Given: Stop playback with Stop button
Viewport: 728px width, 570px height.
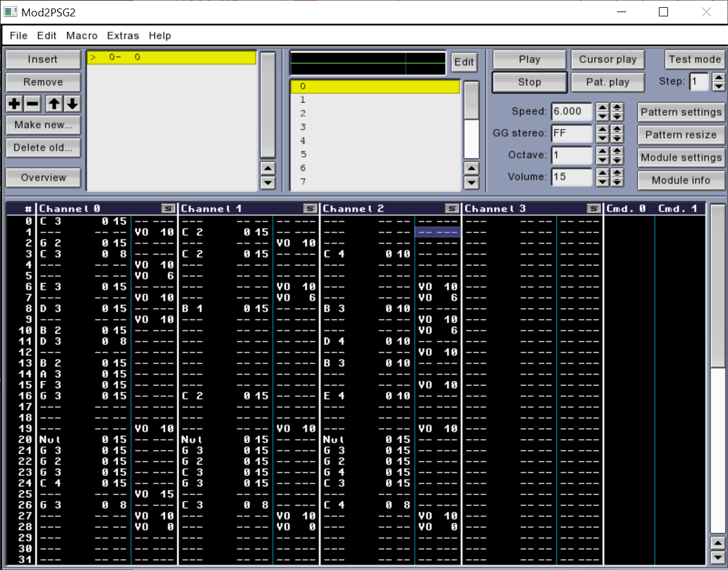Looking at the screenshot, I should (529, 82).
